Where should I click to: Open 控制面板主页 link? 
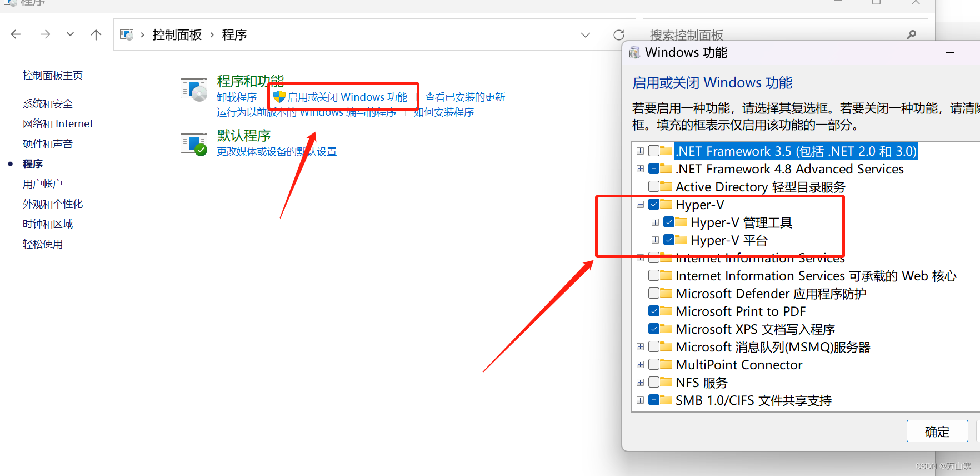click(53, 76)
